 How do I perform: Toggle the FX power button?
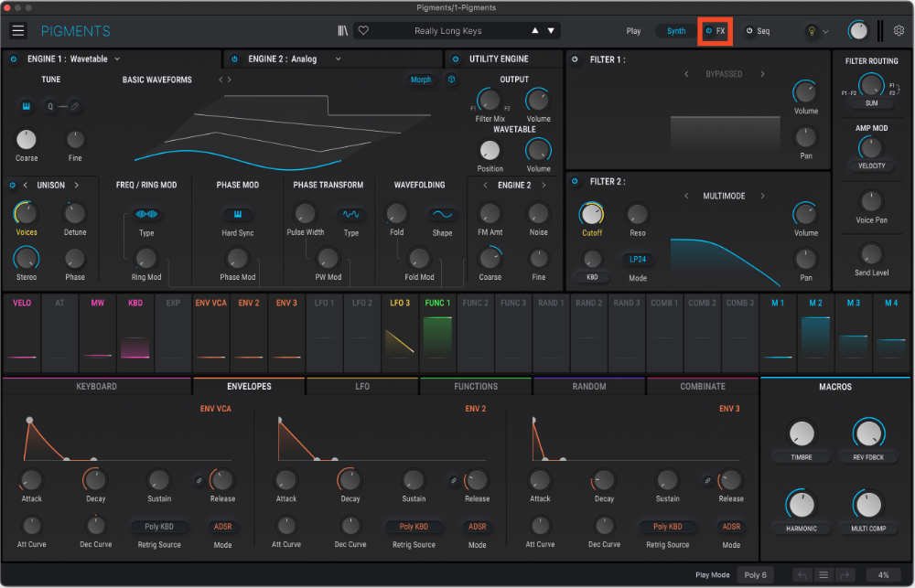click(x=708, y=31)
